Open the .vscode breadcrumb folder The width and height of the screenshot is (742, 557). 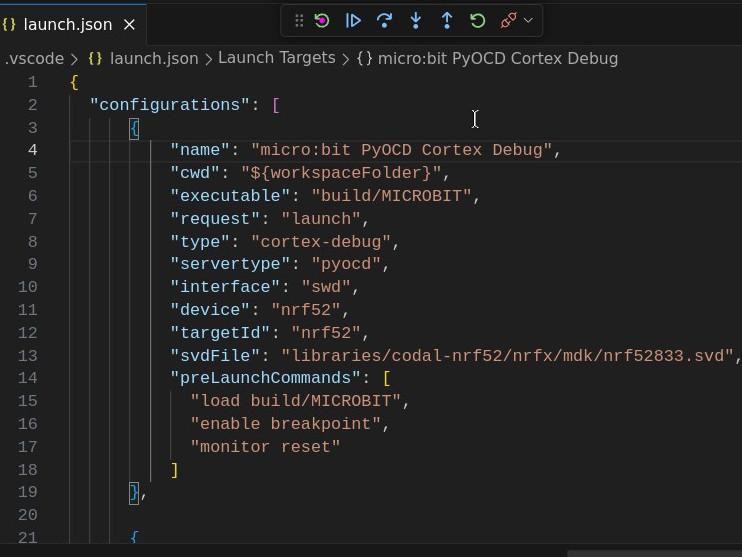pos(33,59)
